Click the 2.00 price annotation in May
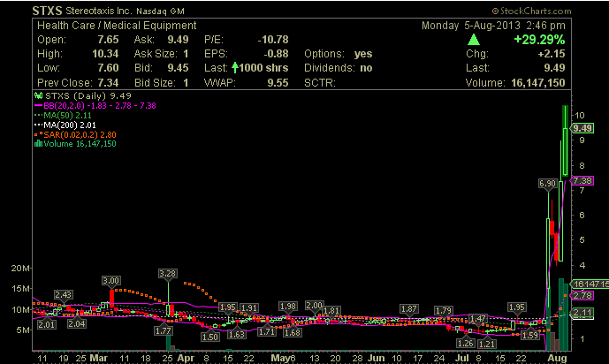This screenshot has width=609, height=364. [314, 306]
